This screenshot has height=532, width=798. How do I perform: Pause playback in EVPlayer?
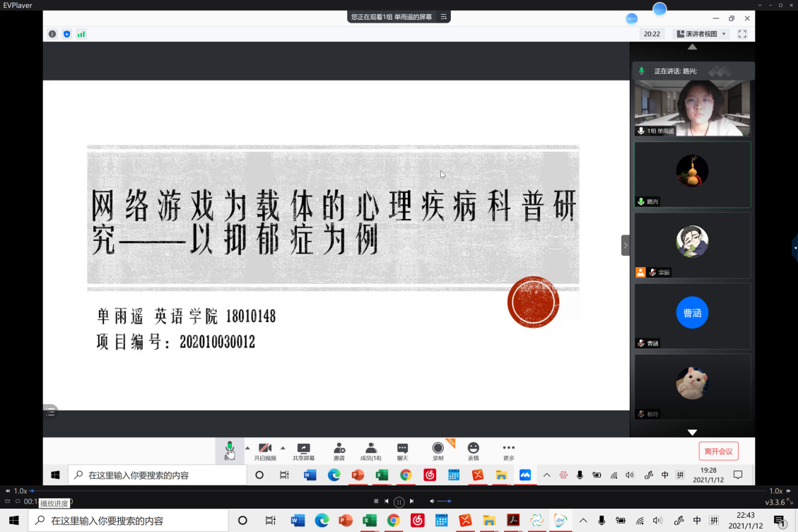tap(399, 502)
